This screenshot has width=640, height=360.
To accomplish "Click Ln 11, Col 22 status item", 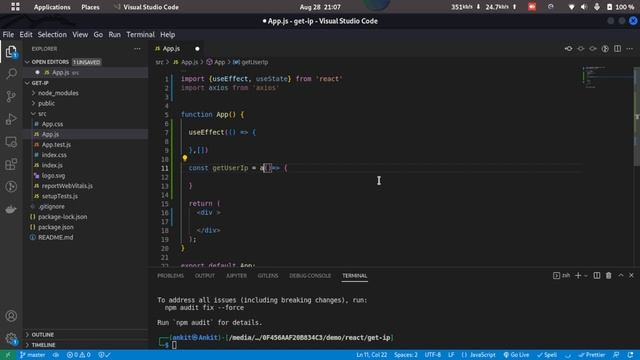I will point(371,355).
